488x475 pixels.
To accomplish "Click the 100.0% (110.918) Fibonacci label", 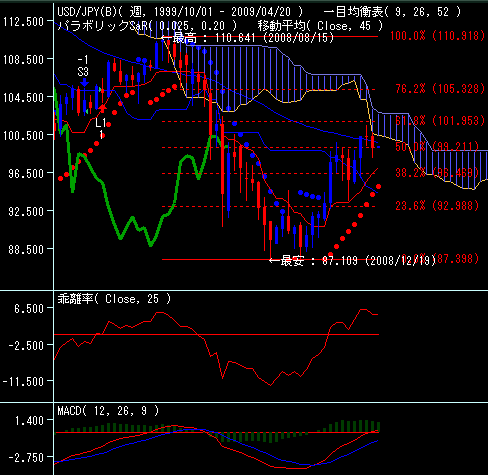I will [437, 36].
